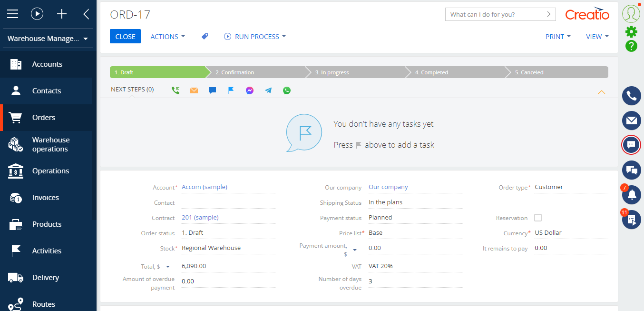Open the tag icon next to Actions
The height and width of the screenshot is (311, 644).
(205, 36)
